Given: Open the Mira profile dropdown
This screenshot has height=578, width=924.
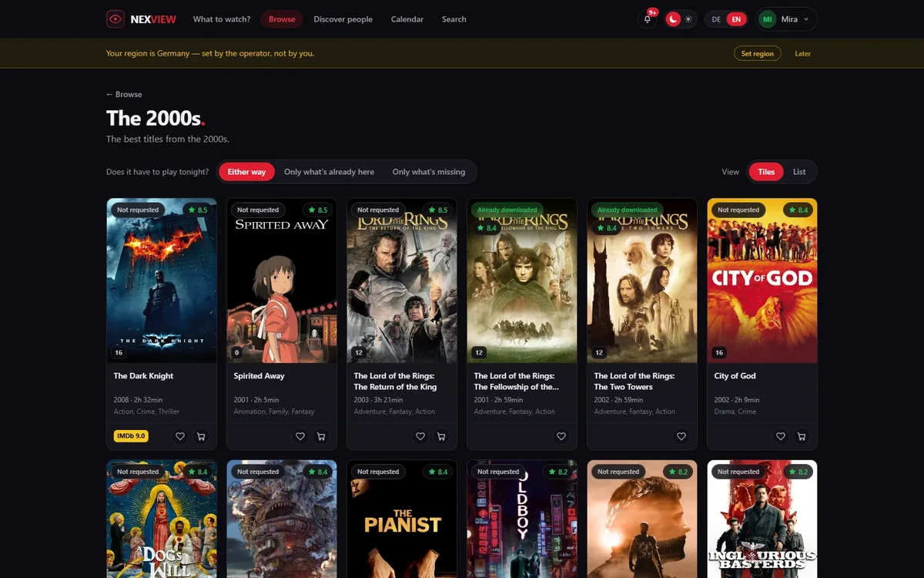Looking at the screenshot, I should (787, 19).
